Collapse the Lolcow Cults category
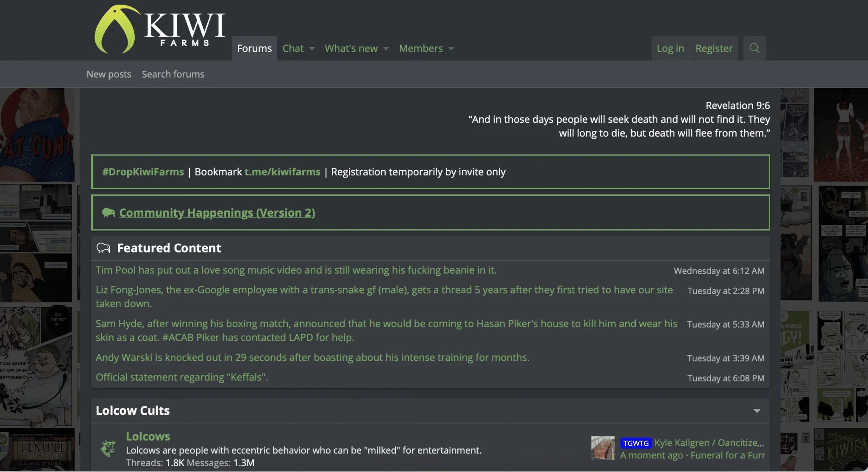The height and width of the screenshot is (472, 868). pyautogui.click(x=757, y=411)
